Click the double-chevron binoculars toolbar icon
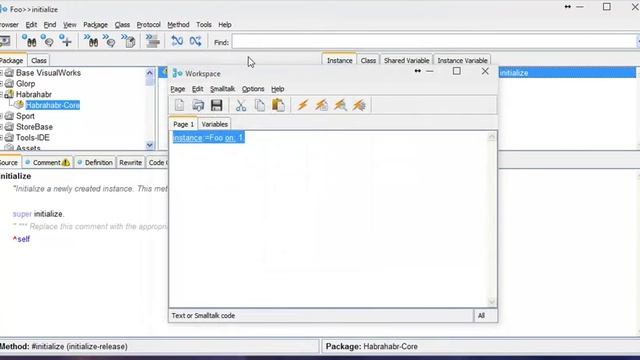This screenshot has width=640, height=360. click(x=91, y=41)
